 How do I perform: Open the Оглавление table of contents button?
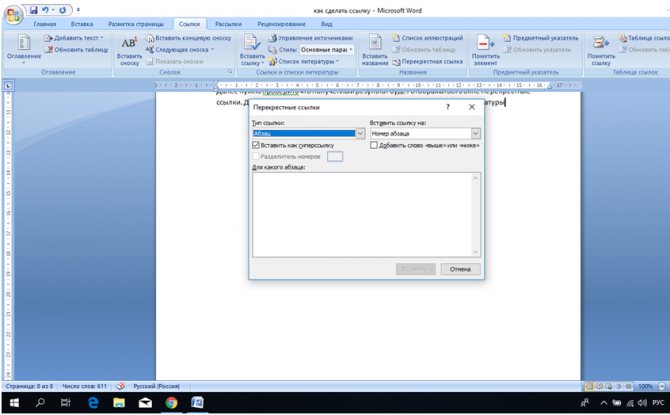24,49
